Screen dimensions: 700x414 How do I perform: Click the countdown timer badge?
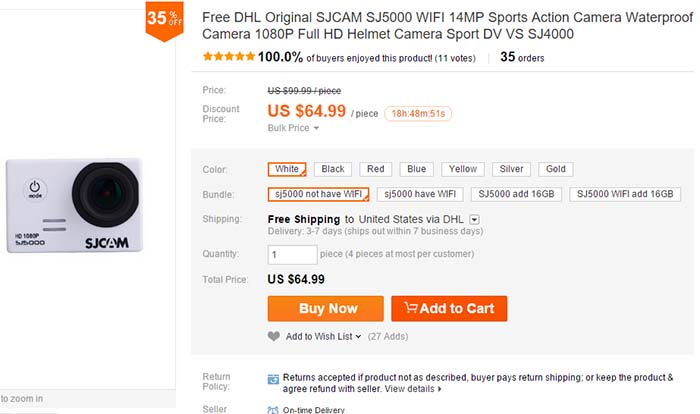click(x=418, y=113)
